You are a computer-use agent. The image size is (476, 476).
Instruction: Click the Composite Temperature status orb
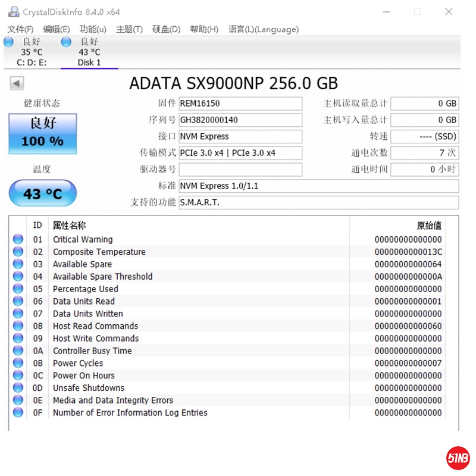point(18,252)
